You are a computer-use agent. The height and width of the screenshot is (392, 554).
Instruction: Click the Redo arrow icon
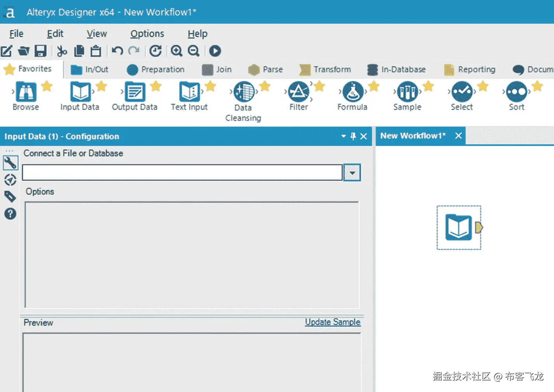[134, 51]
